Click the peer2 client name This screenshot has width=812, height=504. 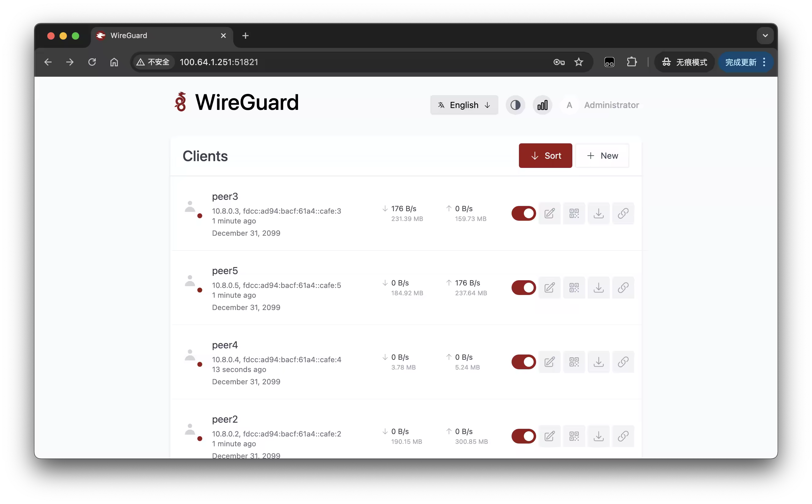tap(225, 420)
